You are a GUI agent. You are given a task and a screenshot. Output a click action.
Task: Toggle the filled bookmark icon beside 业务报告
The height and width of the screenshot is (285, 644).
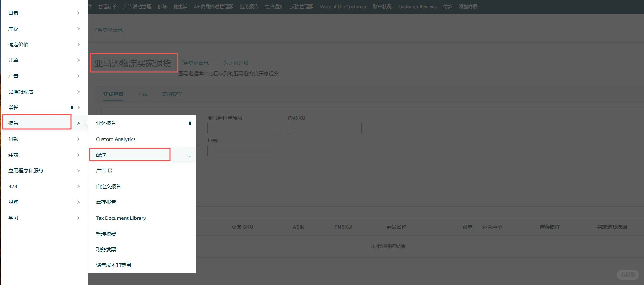pyautogui.click(x=190, y=123)
